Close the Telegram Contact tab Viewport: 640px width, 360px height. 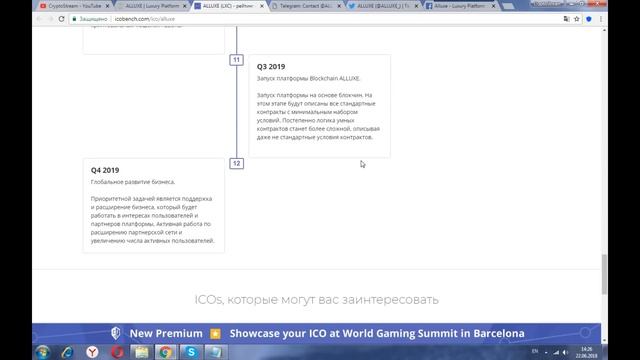(x=339, y=6)
